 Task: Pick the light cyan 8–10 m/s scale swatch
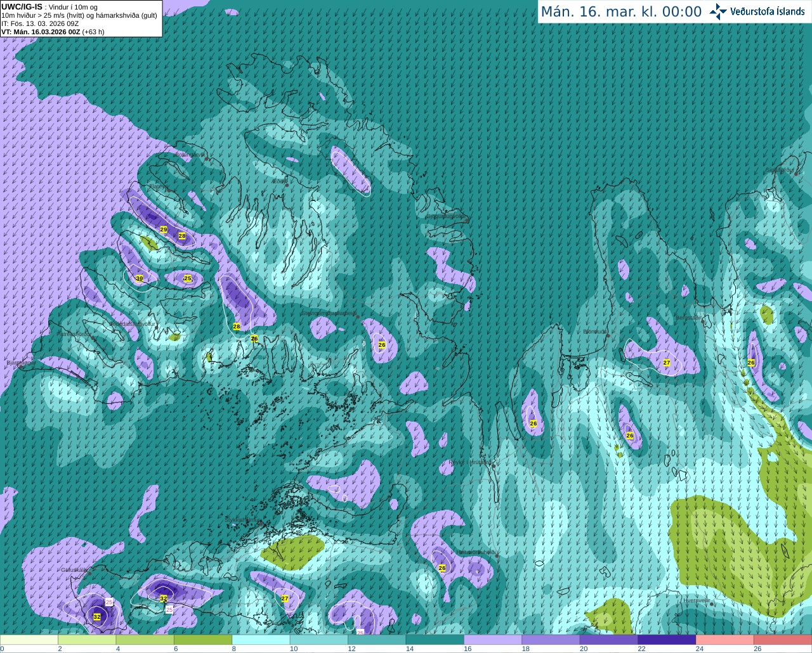pos(261,640)
